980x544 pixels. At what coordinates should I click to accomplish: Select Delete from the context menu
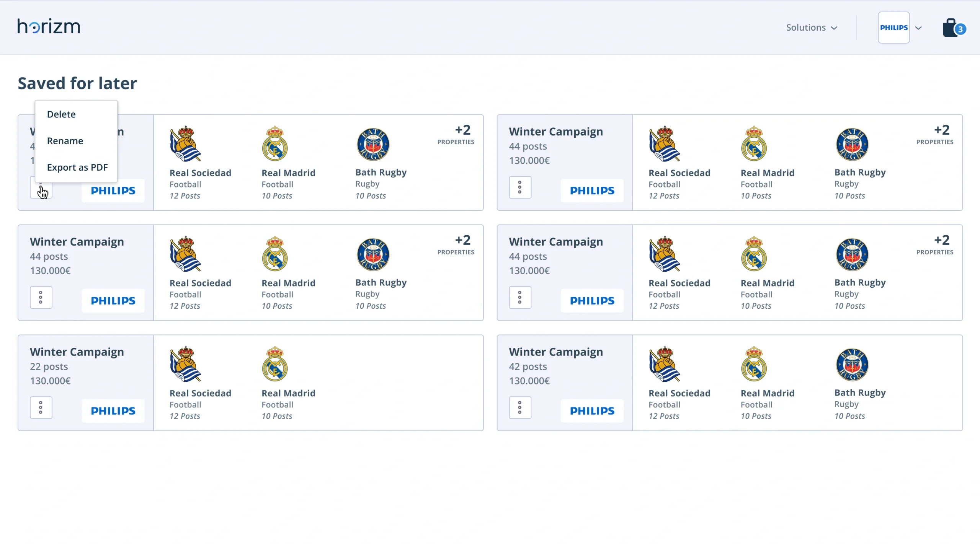pos(61,114)
